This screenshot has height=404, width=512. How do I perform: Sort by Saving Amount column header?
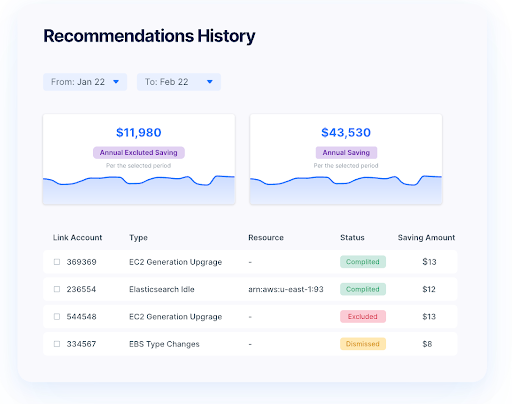426,238
